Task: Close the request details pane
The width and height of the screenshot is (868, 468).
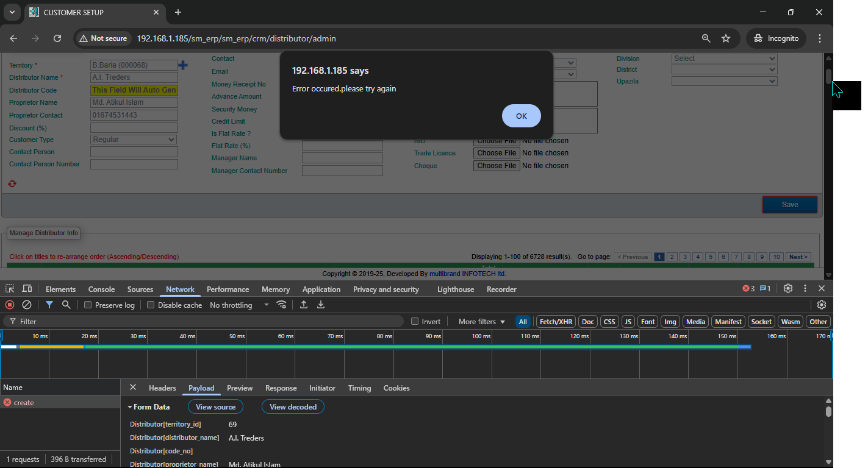Action: [133, 388]
